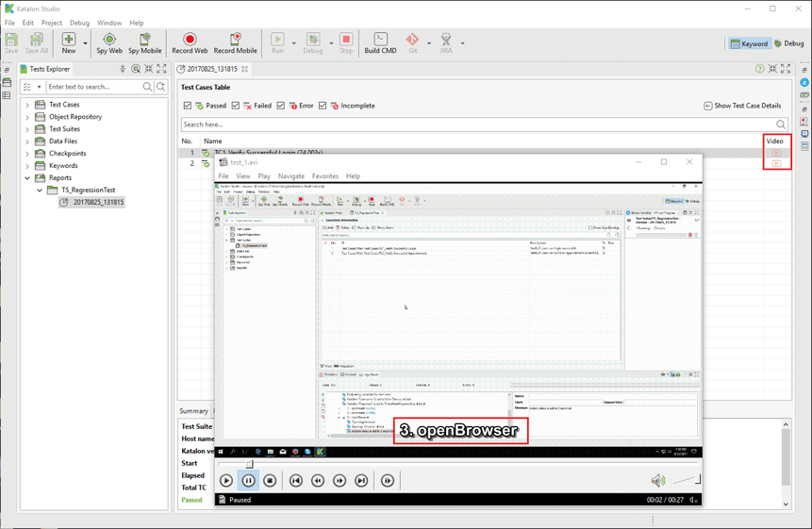Click the speaker volume icon in the video player
Screen dimensions: 812x529
657,480
